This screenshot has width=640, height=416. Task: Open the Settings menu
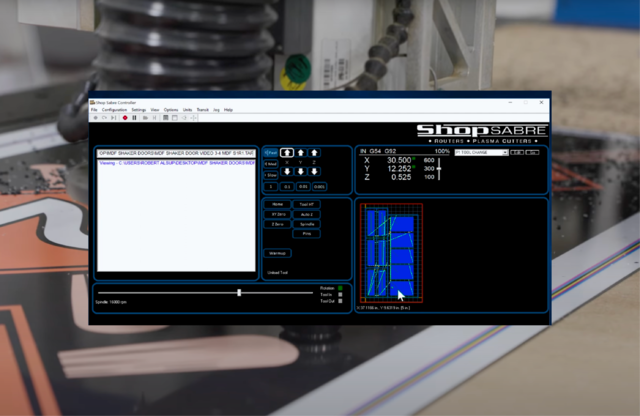[x=138, y=109]
